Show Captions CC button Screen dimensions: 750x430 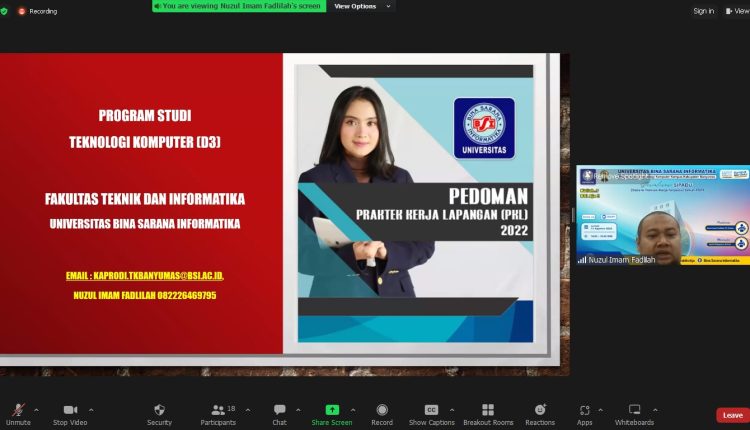tap(431, 415)
